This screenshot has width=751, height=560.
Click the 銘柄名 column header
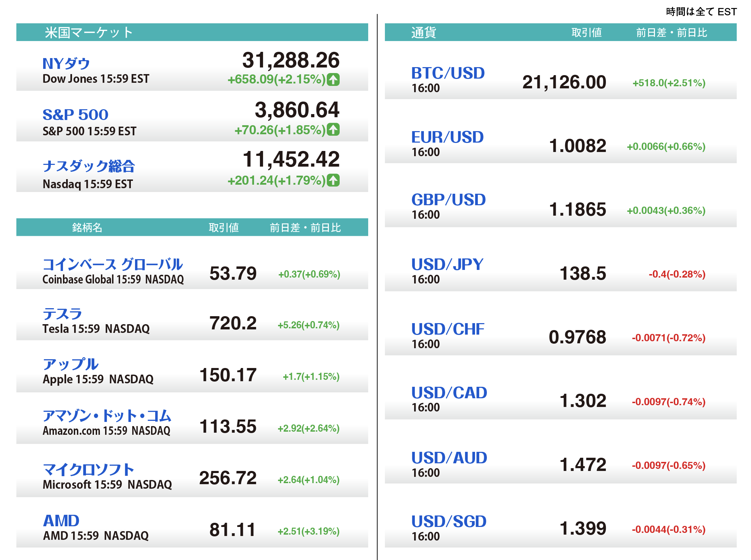coord(87,227)
